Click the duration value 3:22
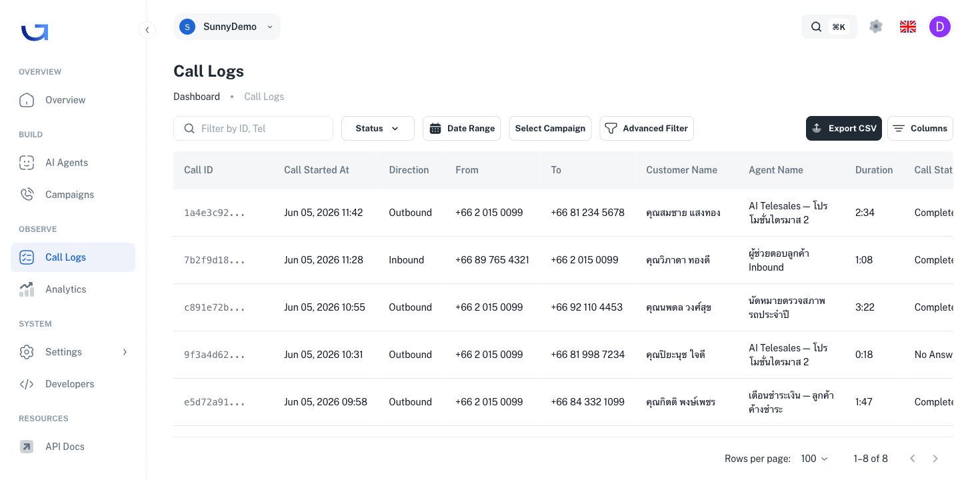Screen dimensions: 980x480 pyautogui.click(x=865, y=307)
